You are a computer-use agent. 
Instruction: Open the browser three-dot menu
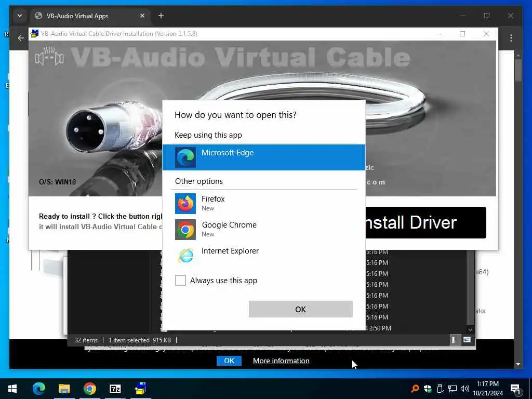pos(511,38)
